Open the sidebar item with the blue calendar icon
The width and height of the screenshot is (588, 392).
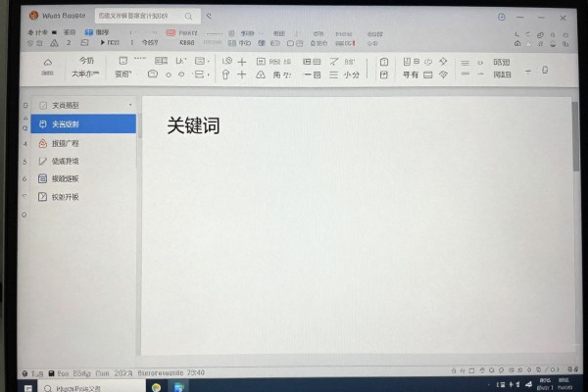point(83,178)
